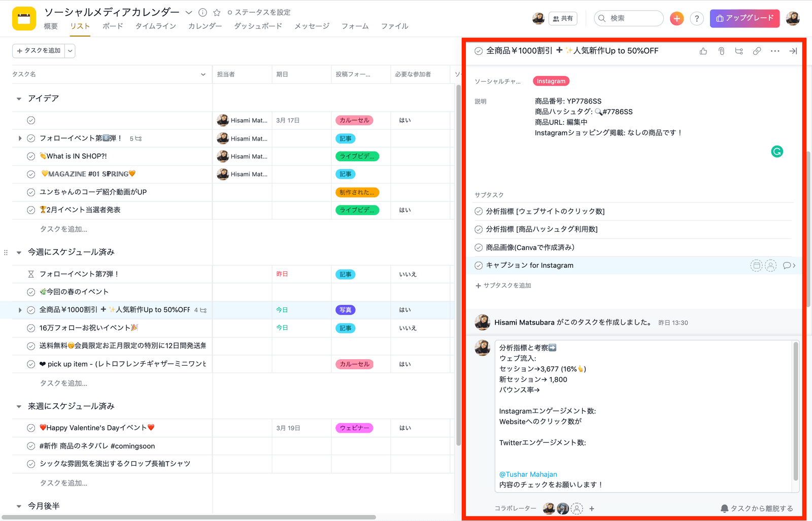This screenshot has height=521, width=812.
Task: Click the attachment paperclip icon
Action: pos(721,51)
